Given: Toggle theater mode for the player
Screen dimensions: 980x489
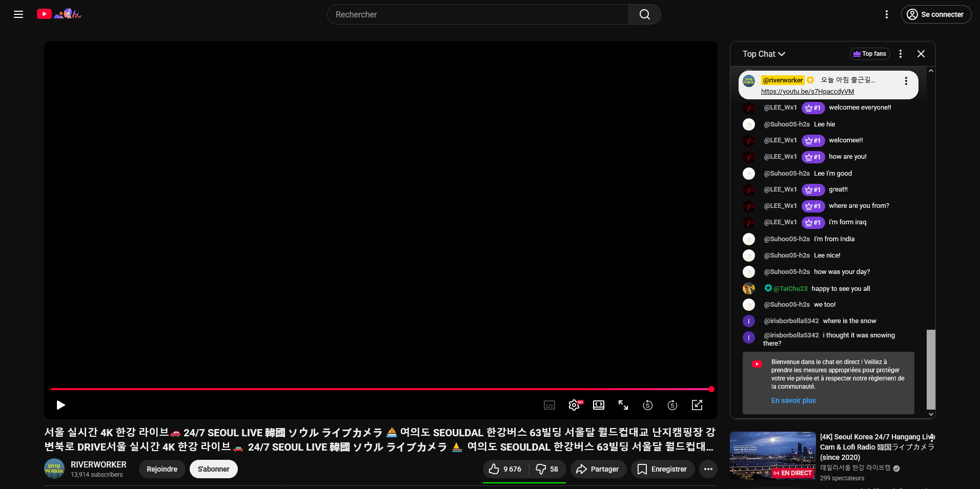Looking at the screenshot, I should (x=599, y=405).
